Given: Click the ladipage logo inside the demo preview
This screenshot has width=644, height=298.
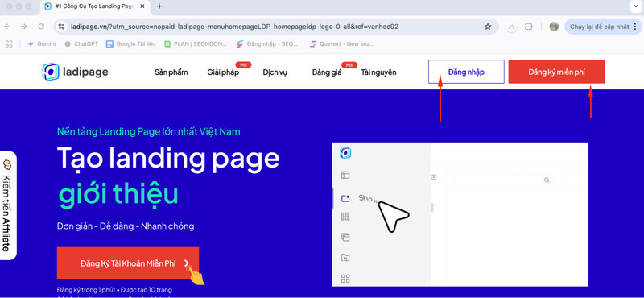Looking at the screenshot, I should coord(345,153).
